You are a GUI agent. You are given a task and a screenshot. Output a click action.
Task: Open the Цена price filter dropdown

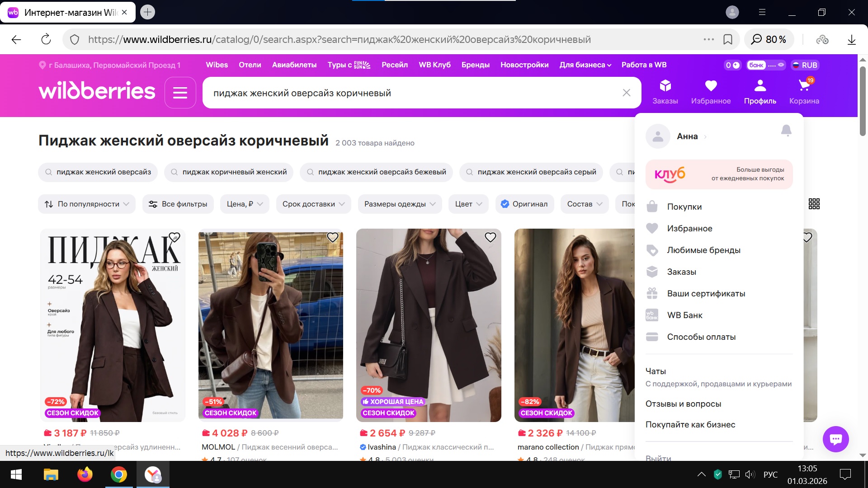pyautogui.click(x=245, y=204)
